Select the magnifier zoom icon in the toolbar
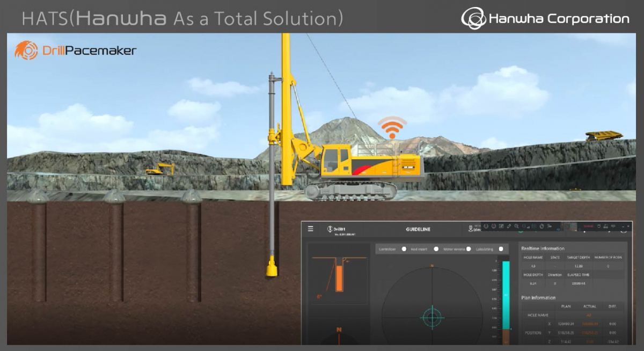 click(x=516, y=226)
